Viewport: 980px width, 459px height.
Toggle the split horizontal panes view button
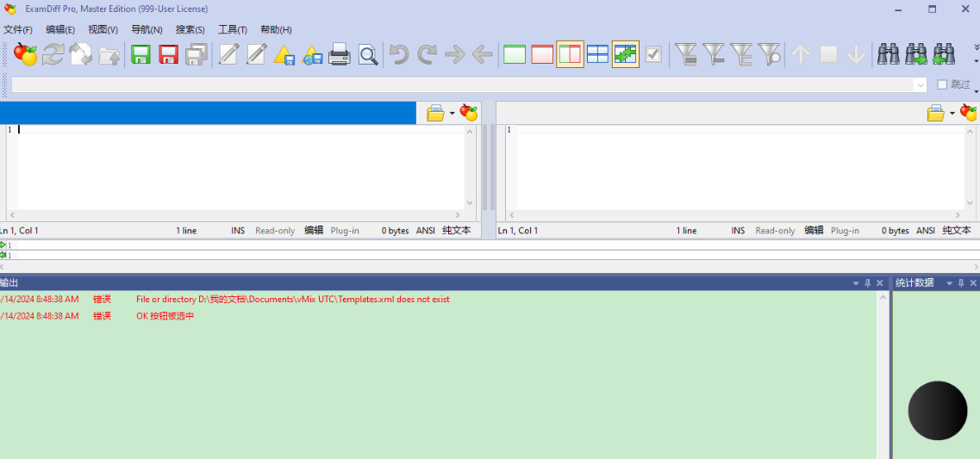pyautogui.click(x=597, y=55)
